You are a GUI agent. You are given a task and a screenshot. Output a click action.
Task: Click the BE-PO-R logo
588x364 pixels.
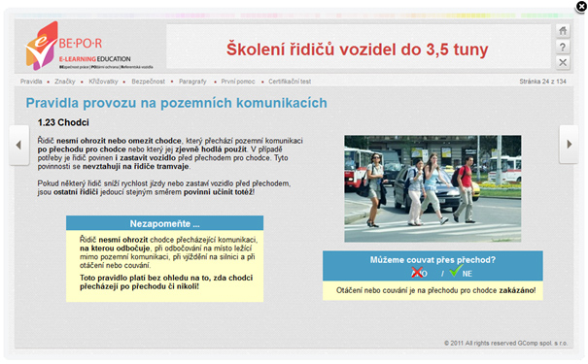pos(88,46)
